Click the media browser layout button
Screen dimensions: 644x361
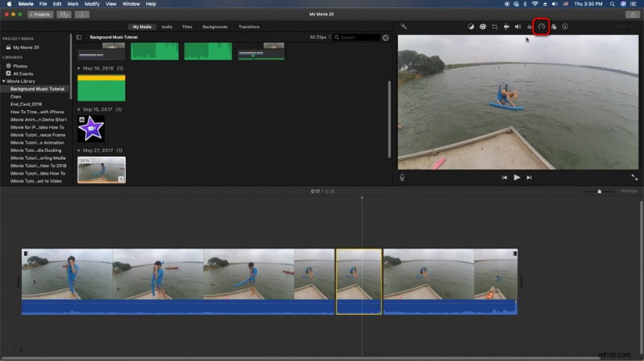click(x=64, y=14)
